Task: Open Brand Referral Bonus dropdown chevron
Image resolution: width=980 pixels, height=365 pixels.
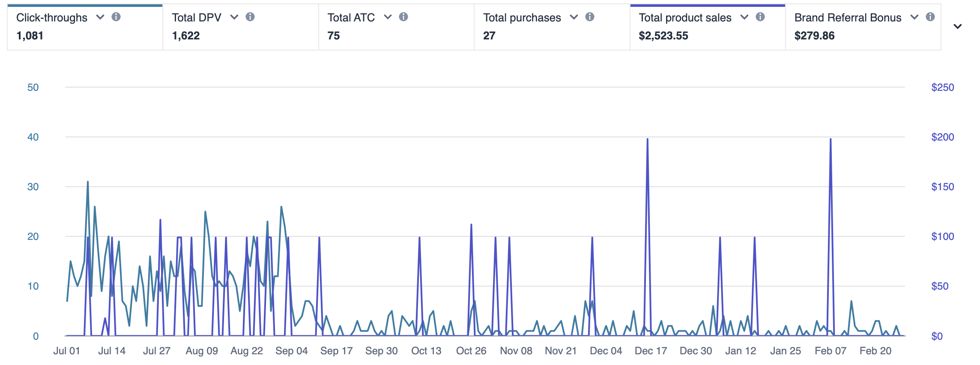Action: point(914,17)
